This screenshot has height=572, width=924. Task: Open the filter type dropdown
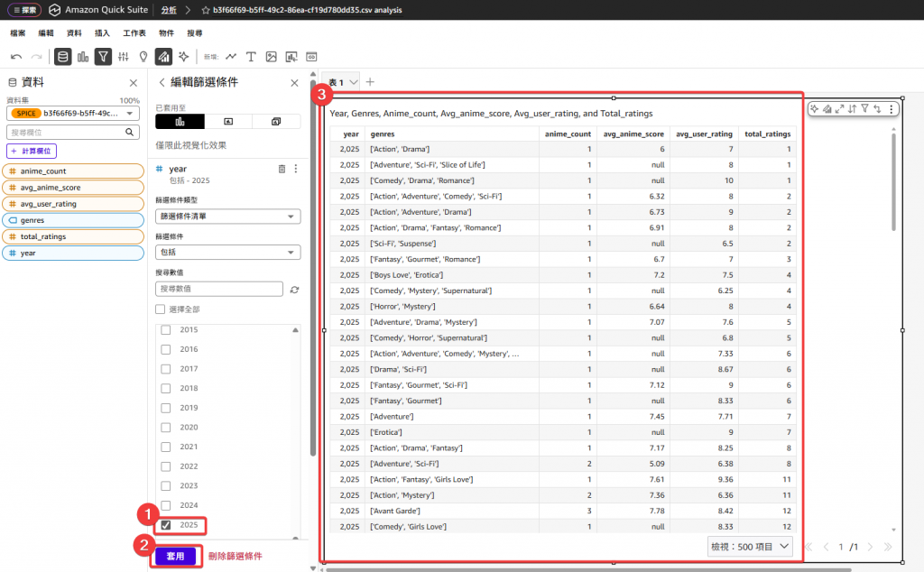(x=228, y=217)
